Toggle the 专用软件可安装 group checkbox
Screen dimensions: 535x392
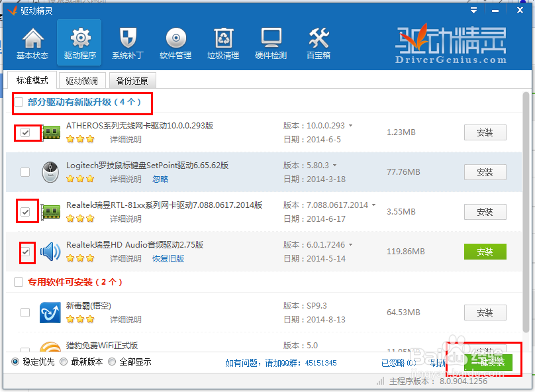[19, 282]
